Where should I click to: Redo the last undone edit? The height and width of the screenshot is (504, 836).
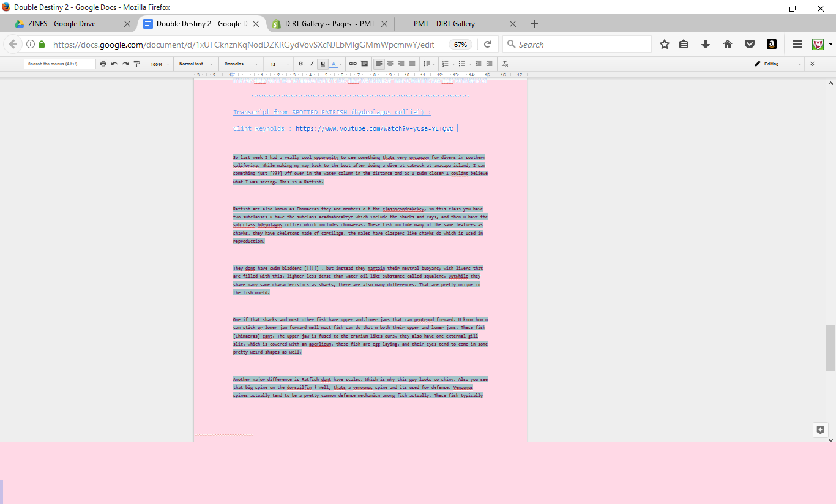coord(125,64)
